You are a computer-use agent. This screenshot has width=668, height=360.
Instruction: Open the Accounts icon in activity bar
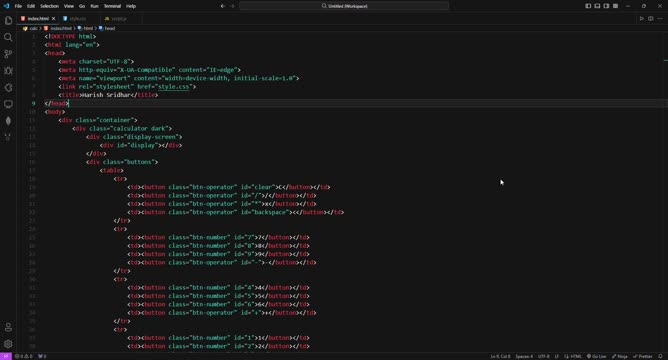(x=8, y=327)
